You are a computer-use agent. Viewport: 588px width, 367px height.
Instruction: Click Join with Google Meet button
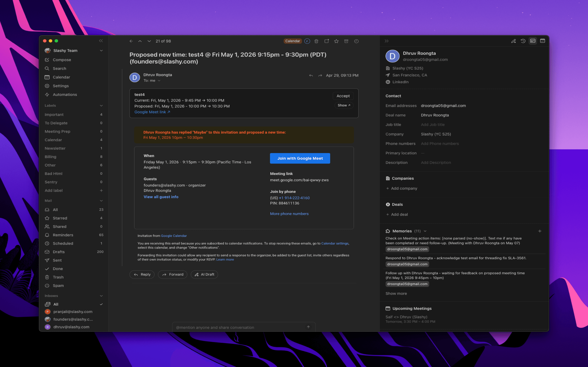coord(300,158)
